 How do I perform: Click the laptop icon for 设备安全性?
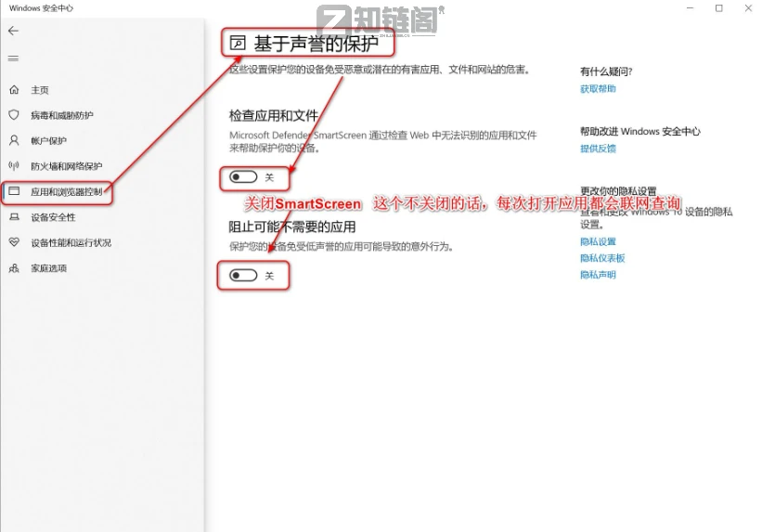[14, 217]
